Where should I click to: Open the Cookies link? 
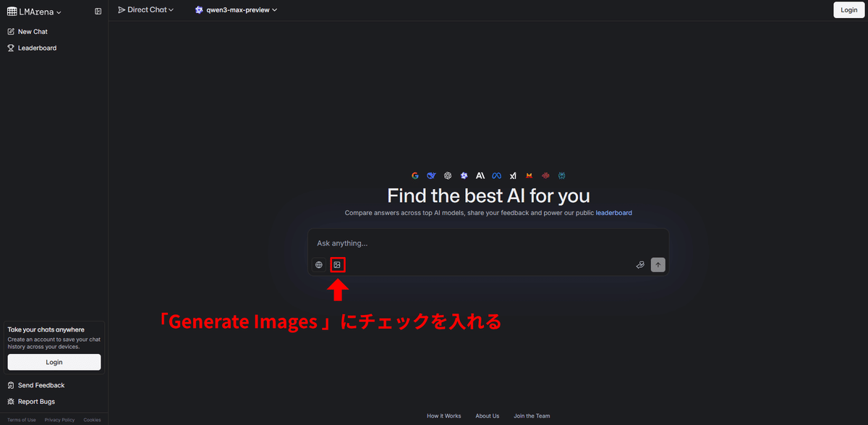(92, 420)
